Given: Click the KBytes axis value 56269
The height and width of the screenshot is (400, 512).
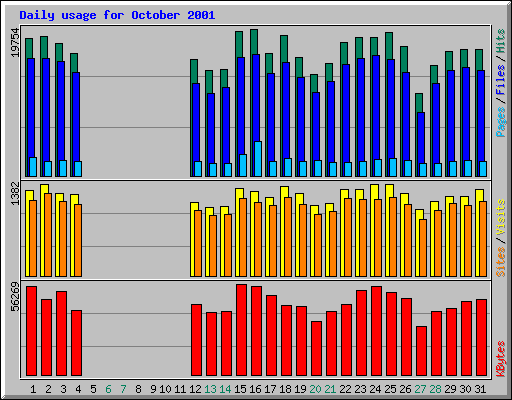Looking at the screenshot, I should pyautogui.click(x=15, y=297).
